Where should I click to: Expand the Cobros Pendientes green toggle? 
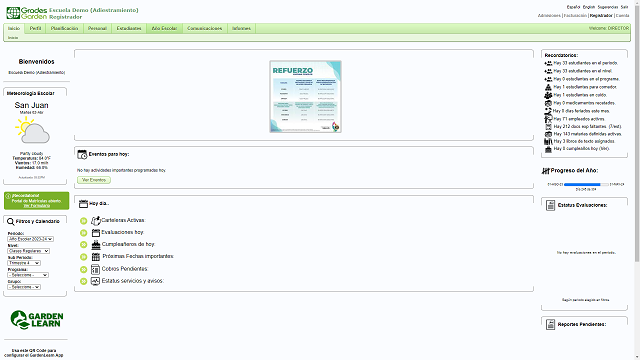pos(84,269)
